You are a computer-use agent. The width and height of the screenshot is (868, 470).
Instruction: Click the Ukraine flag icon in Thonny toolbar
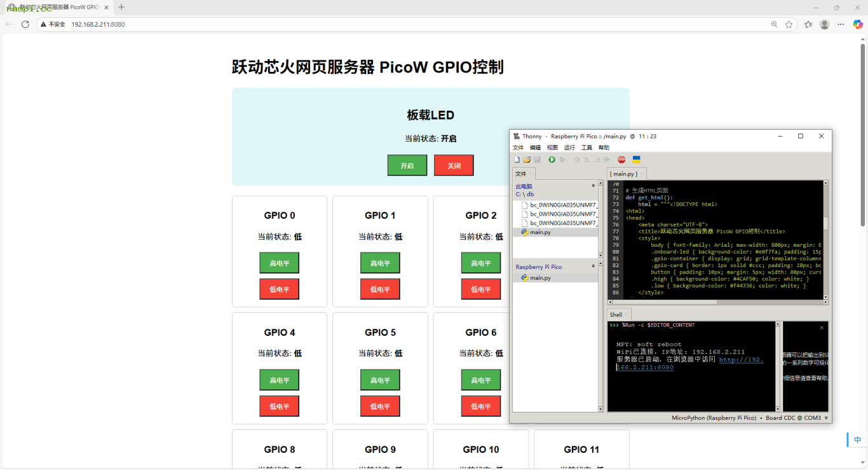(x=636, y=160)
